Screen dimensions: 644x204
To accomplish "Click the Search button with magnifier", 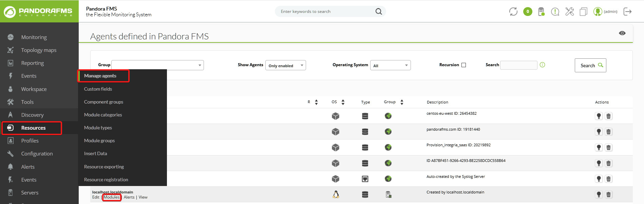I will [x=590, y=66].
